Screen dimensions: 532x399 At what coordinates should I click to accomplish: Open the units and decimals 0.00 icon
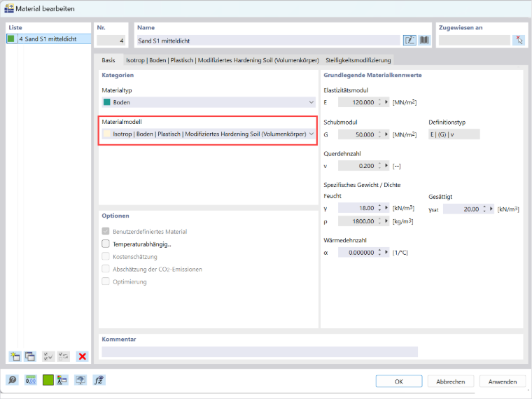pos(31,380)
